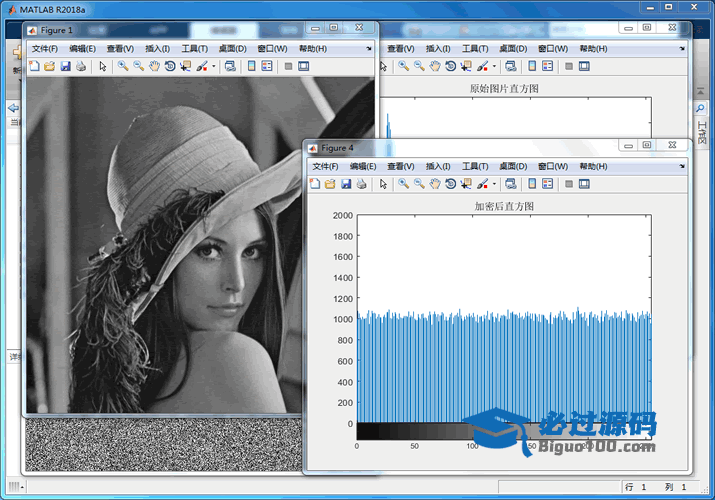This screenshot has width=715, height=500.
Task: Open 桌面(D) menu in Figure 1
Action: point(233,49)
